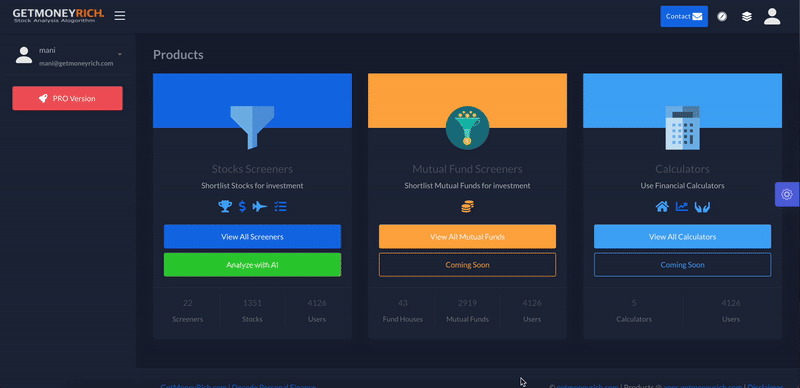This screenshot has width=800, height=388.
Task: Click the compass icon in the top bar
Action: point(722,16)
